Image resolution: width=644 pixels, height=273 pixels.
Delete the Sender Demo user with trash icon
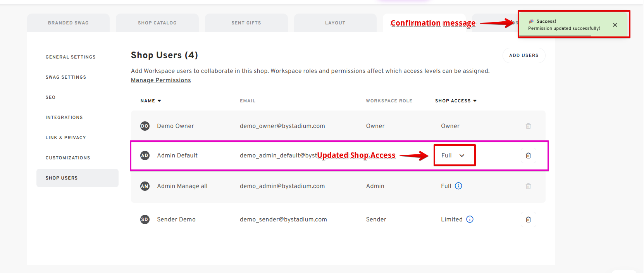(528, 219)
